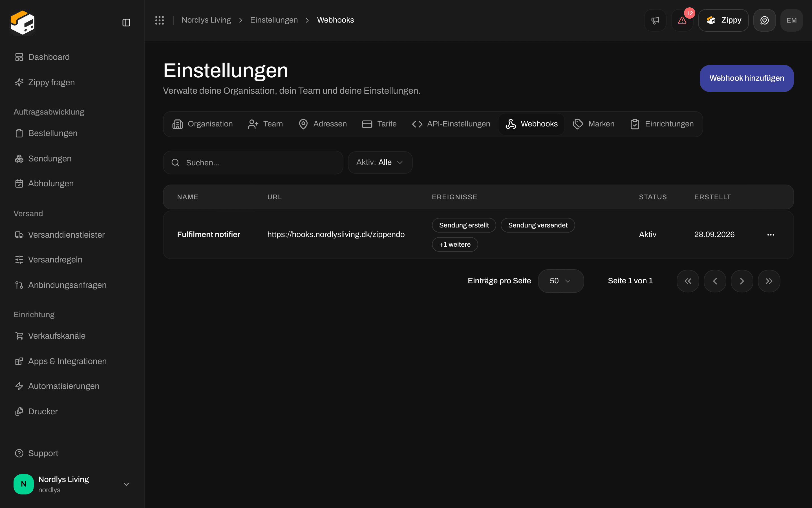The width and height of the screenshot is (812, 508).
Task: Open the EM user avatar menu
Action: (791, 20)
